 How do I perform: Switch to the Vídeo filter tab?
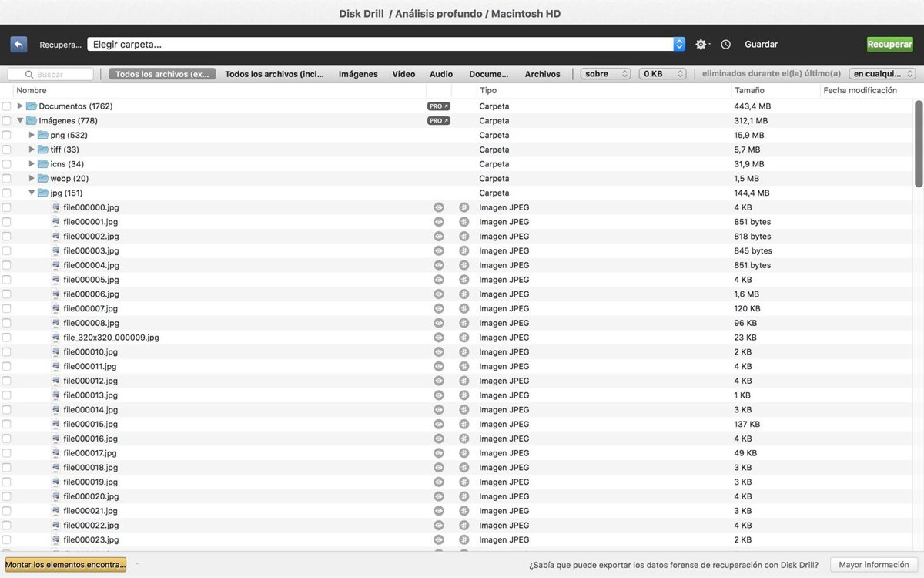[403, 74]
